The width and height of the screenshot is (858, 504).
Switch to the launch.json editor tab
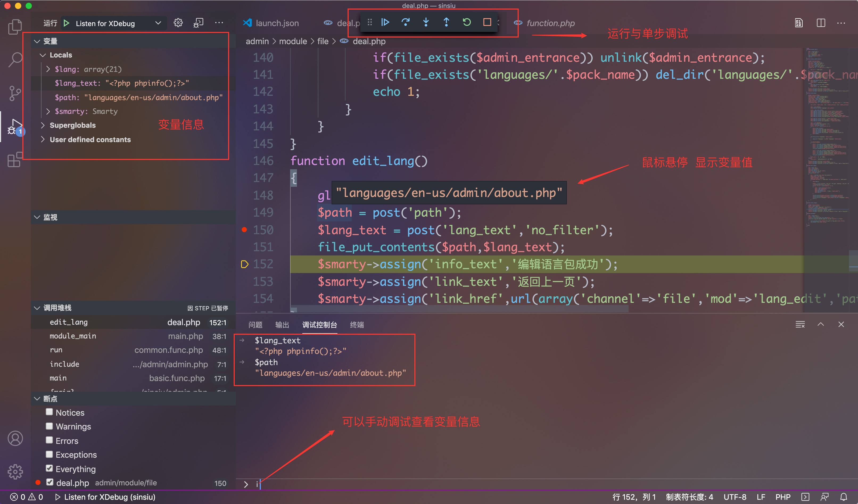(x=271, y=23)
